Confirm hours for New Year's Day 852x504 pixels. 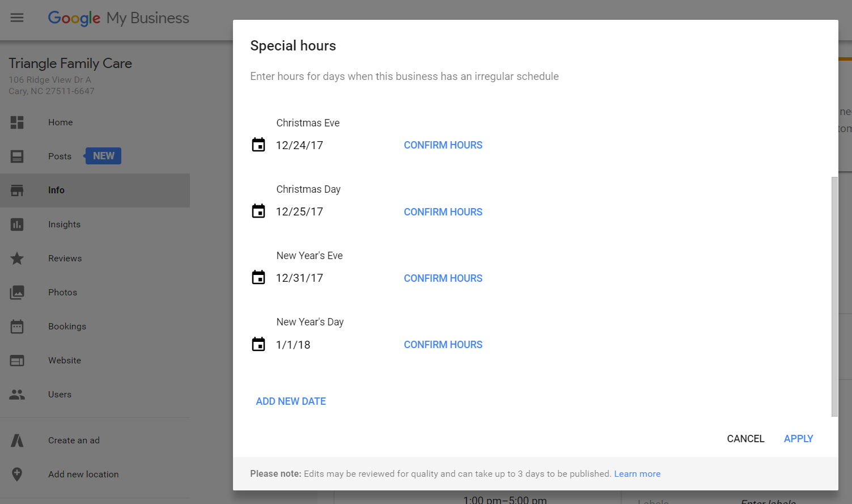[x=443, y=345]
